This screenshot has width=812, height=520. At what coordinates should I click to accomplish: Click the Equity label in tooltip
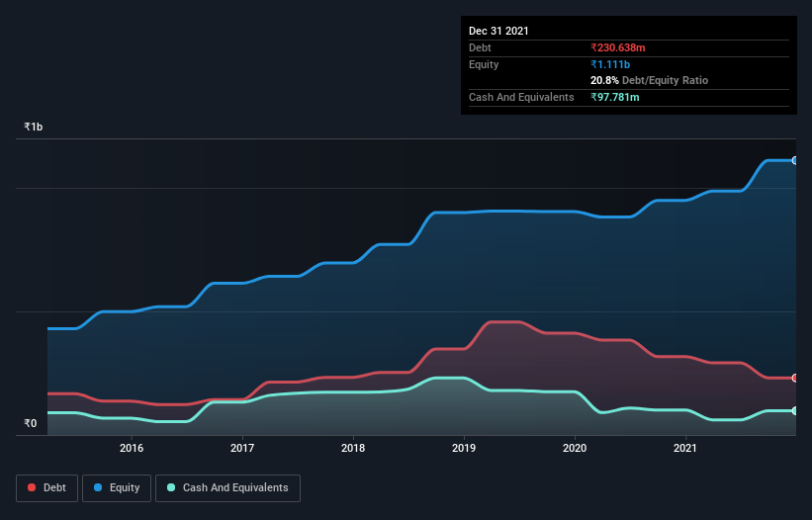pos(484,64)
